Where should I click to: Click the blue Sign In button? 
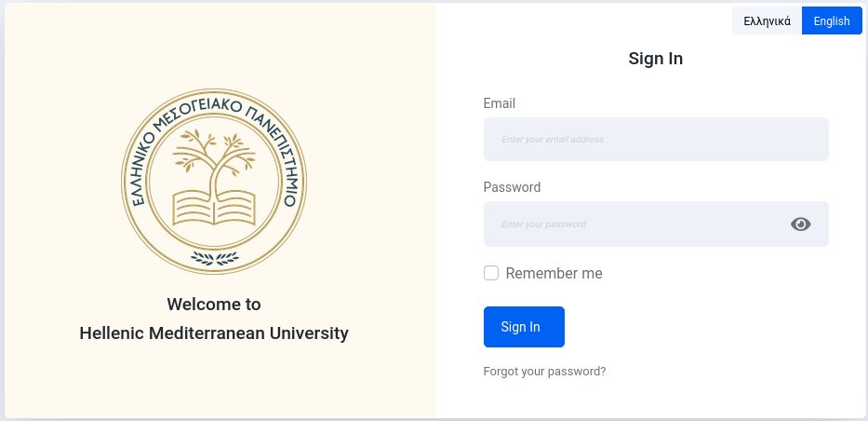click(x=524, y=327)
